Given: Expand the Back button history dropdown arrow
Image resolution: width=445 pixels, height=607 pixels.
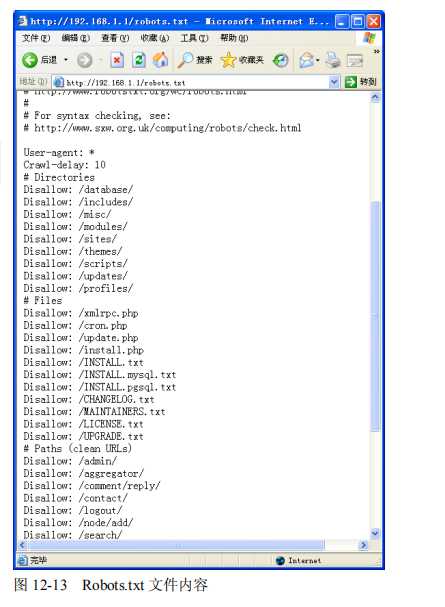Looking at the screenshot, I should click(66, 60).
